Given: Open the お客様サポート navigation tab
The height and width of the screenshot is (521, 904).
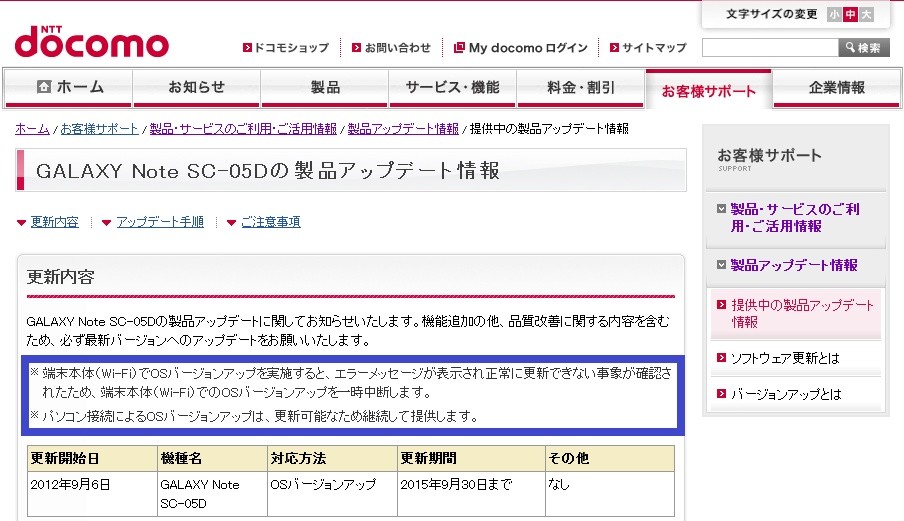Looking at the screenshot, I should coord(709,89).
